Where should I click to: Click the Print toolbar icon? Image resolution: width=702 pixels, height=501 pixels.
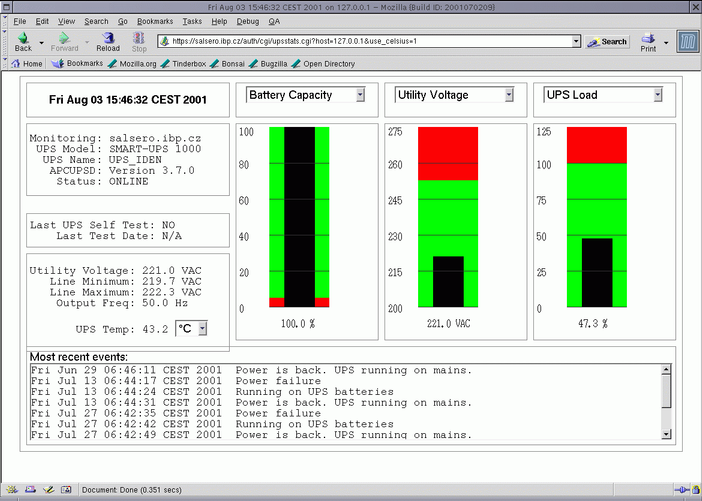[x=648, y=42]
